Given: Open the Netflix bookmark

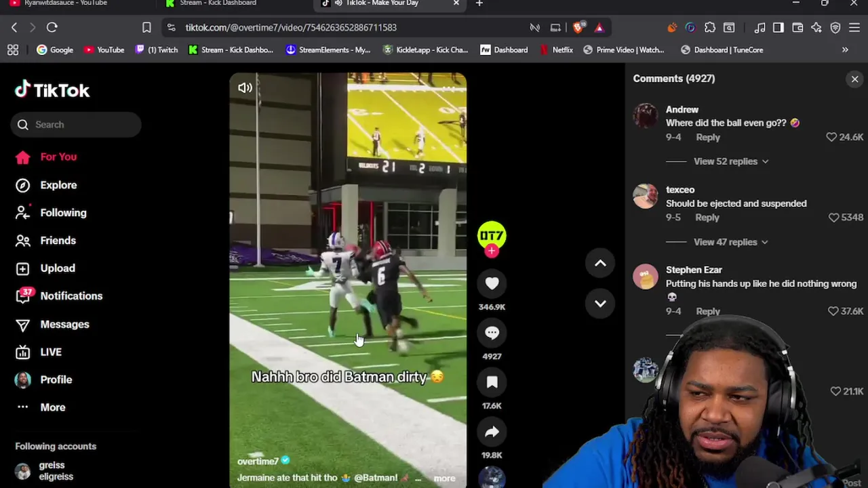Looking at the screenshot, I should [x=556, y=49].
